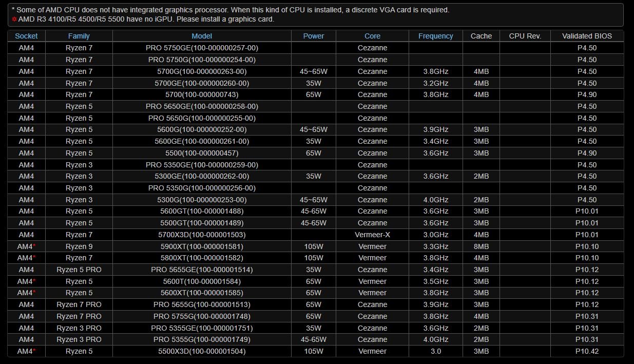The height and width of the screenshot is (364, 634).
Task: Click the Power column header
Action: pyautogui.click(x=313, y=36)
